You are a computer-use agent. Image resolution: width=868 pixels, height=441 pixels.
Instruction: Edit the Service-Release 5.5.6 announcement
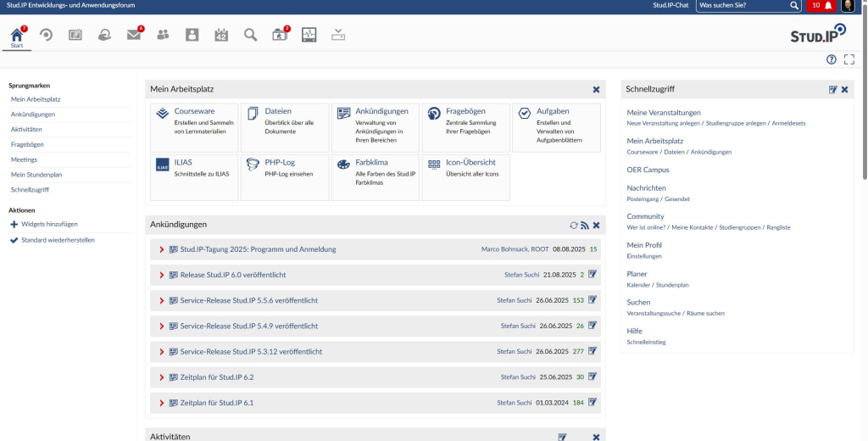coord(593,299)
